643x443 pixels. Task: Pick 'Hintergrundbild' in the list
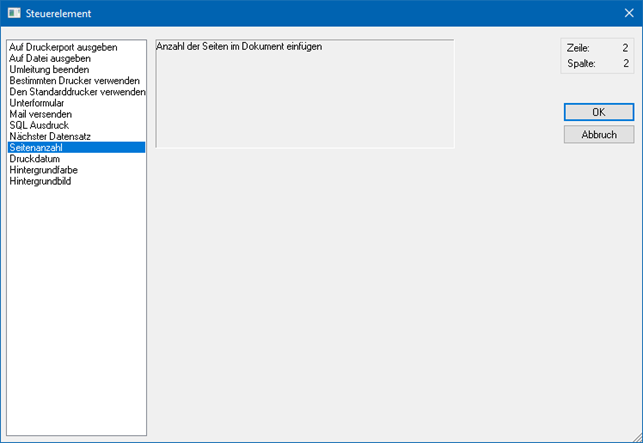[40, 181]
